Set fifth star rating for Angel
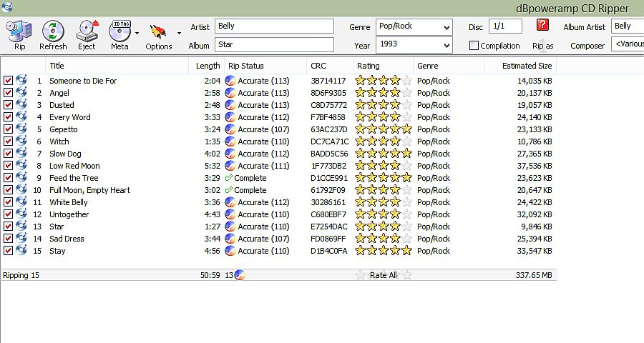Viewport: 644px width, 343px height. click(406, 93)
